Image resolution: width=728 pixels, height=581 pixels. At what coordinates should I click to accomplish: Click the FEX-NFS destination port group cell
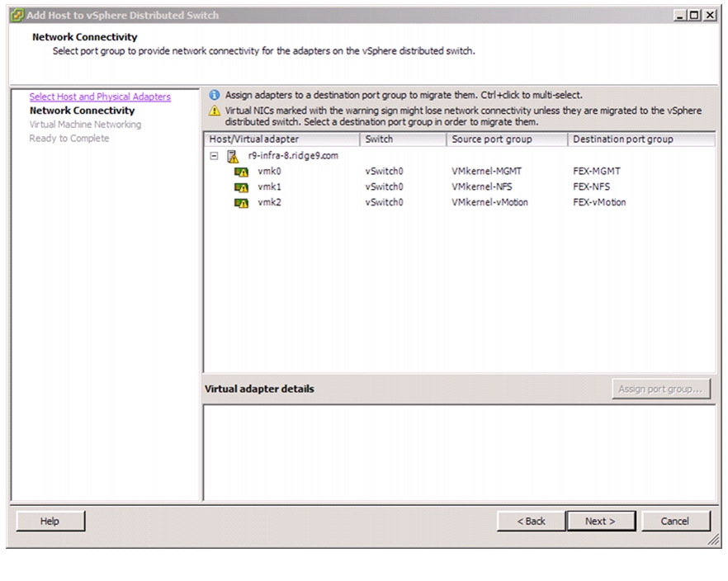592,187
